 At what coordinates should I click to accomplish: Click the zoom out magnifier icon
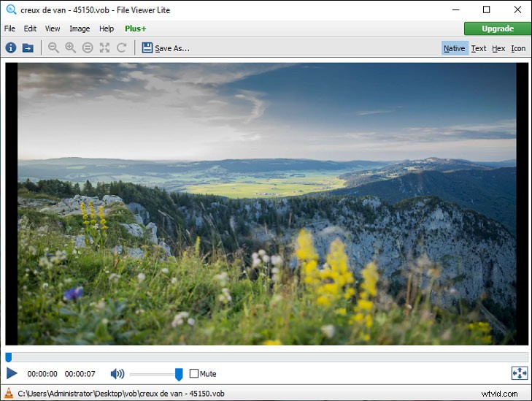(53, 48)
